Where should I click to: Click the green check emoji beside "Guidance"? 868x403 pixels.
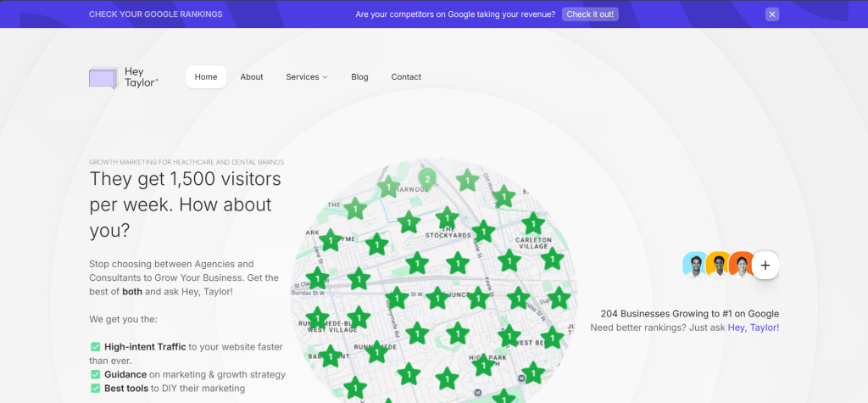pyautogui.click(x=95, y=375)
